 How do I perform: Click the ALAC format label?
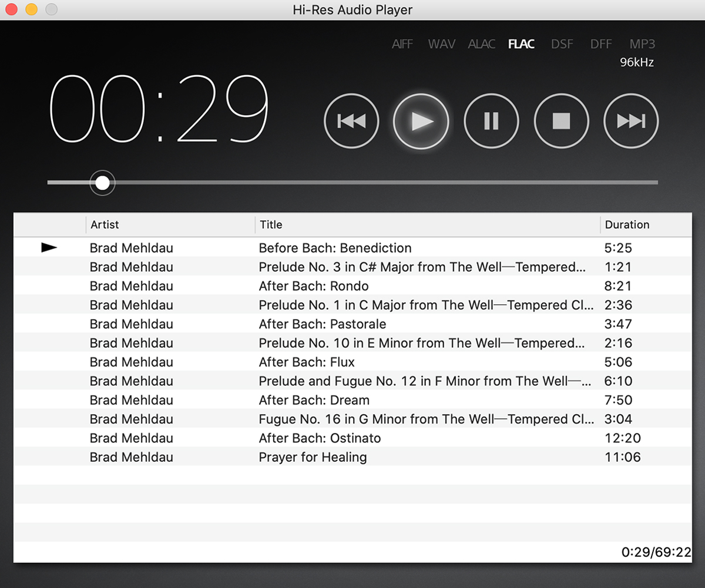coord(482,44)
